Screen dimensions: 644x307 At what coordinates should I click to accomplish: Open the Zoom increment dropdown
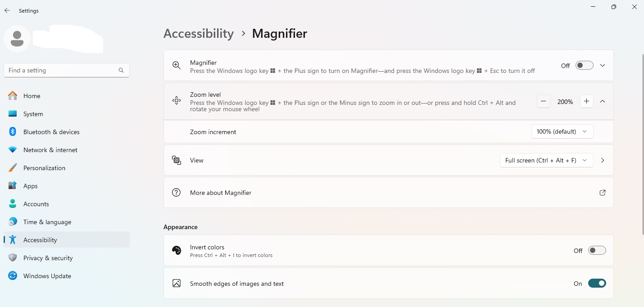pos(562,131)
